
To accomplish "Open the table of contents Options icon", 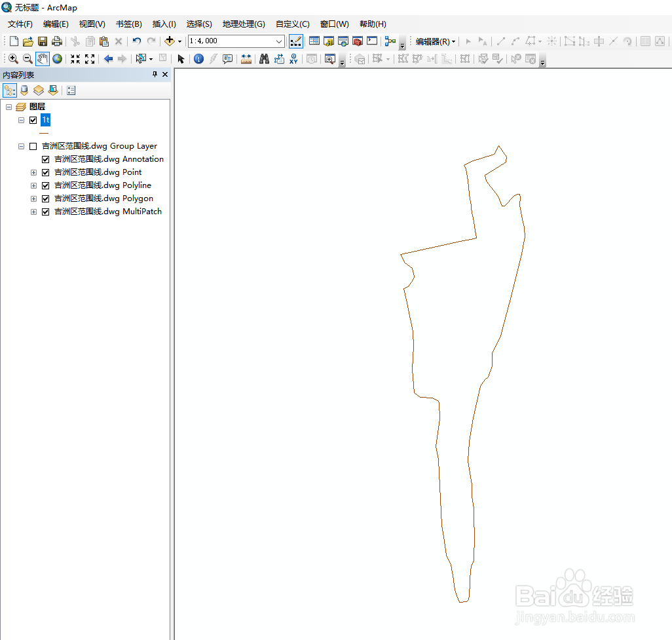I will tap(71, 90).
